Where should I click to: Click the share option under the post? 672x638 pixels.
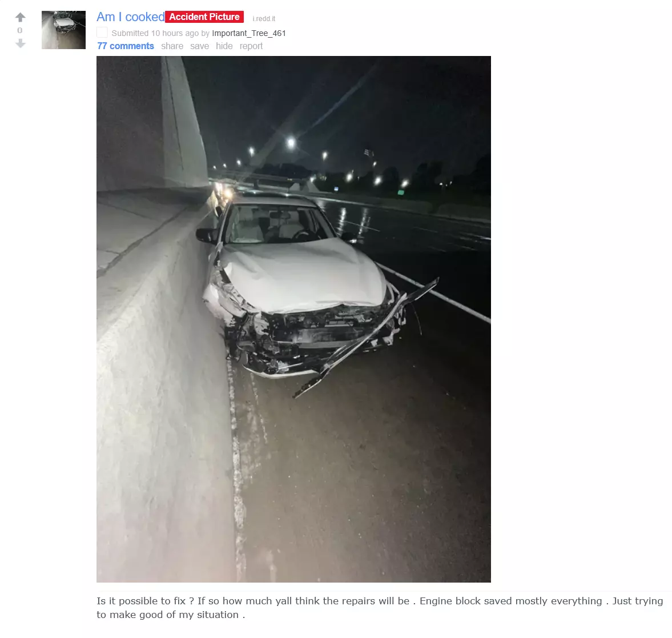click(172, 46)
